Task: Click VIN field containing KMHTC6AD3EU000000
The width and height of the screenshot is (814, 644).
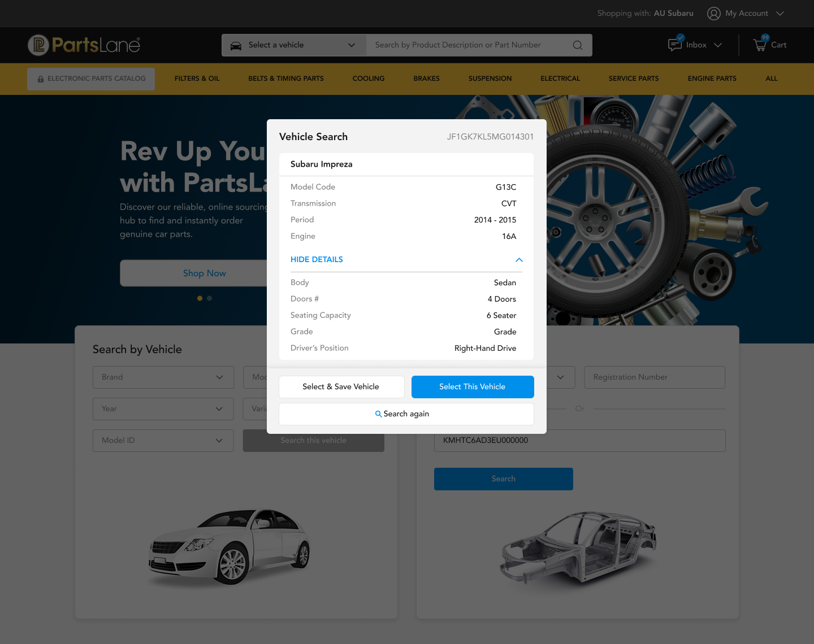Action: click(x=580, y=441)
